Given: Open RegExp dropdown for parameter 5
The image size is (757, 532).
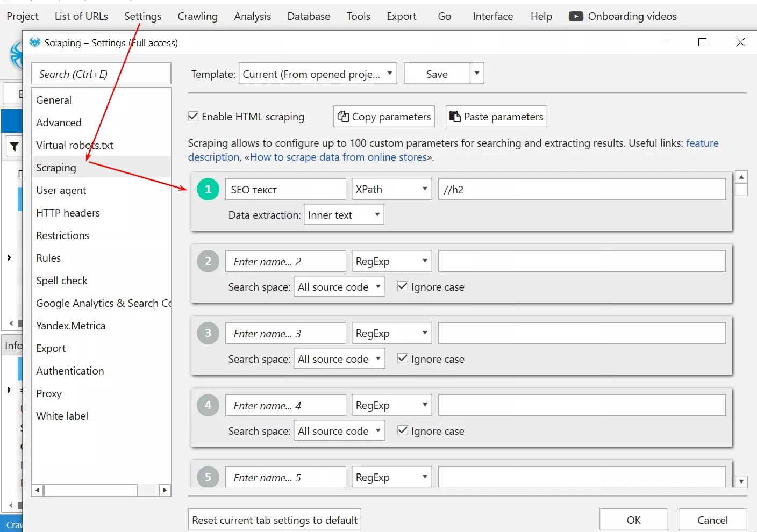Looking at the screenshot, I should pos(391,477).
